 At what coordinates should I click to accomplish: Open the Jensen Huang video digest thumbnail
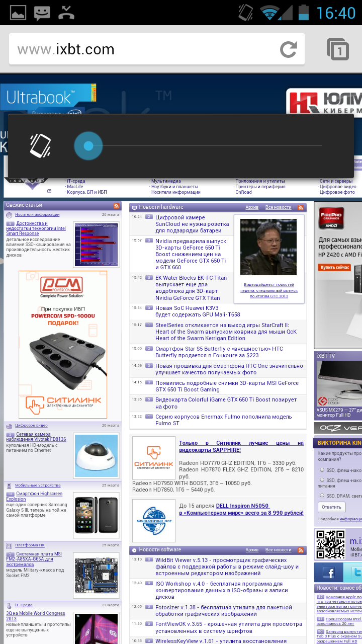268,247
